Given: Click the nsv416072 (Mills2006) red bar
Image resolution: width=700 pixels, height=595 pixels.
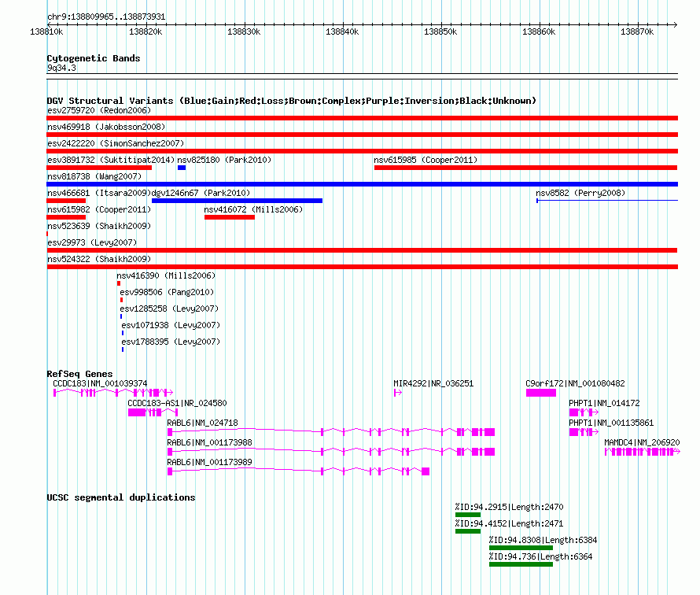Looking at the screenshot, I should pyautogui.click(x=230, y=217).
